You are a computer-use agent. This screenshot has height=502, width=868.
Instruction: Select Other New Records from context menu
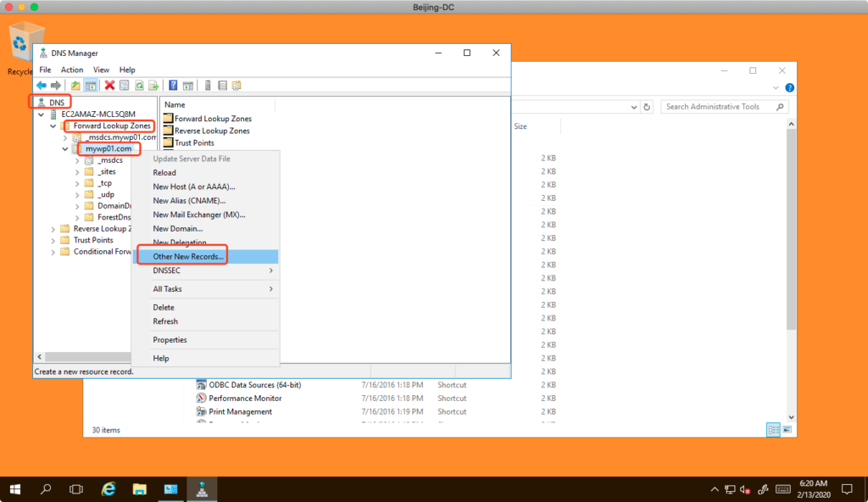188,256
